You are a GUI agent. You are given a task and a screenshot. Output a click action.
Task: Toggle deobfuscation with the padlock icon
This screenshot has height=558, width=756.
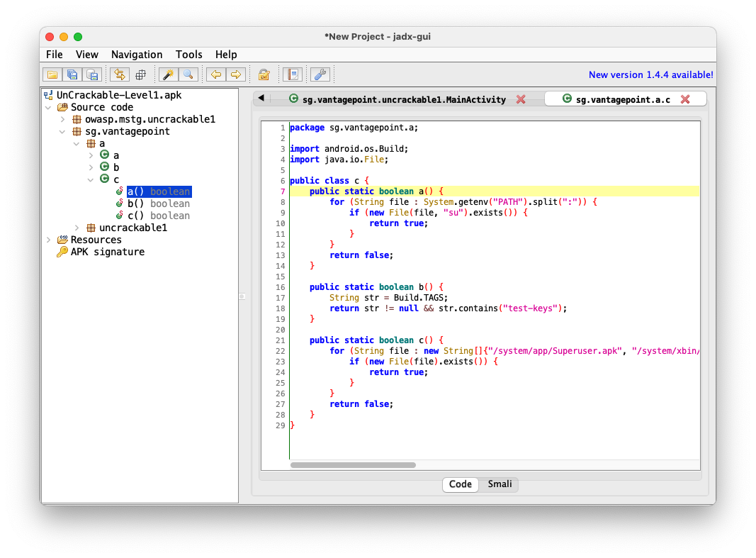pos(264,74)
